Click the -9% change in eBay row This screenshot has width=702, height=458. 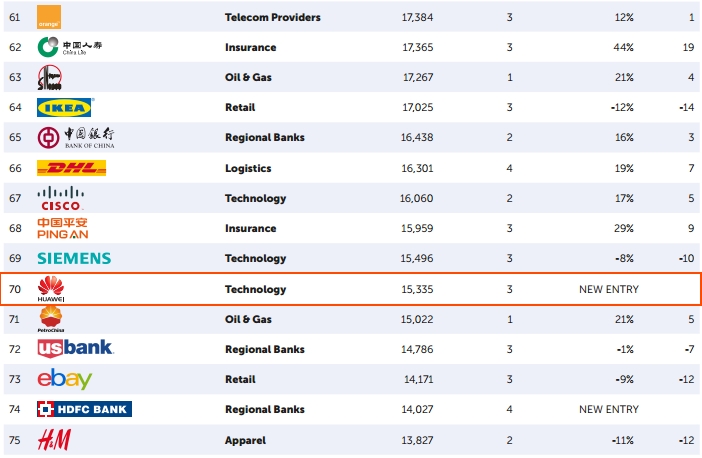(625, 379)
